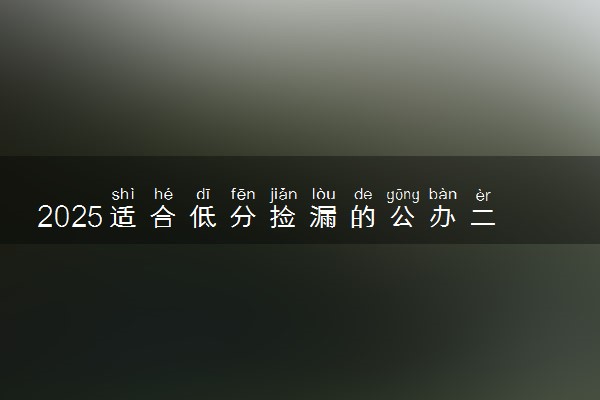The image size is (600, 400).
Task: Click the pinyin label gōng
Action: 403,196
